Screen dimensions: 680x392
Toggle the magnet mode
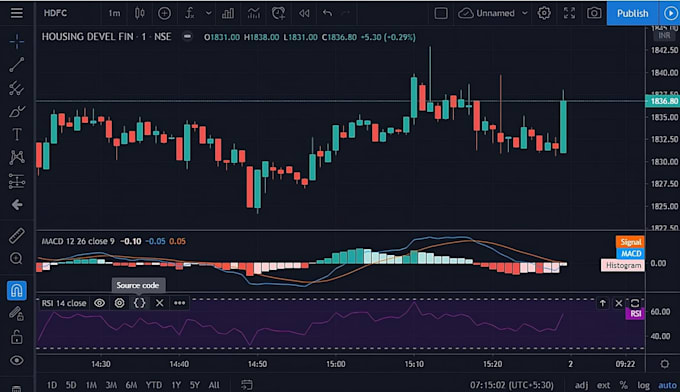point(16,290)
